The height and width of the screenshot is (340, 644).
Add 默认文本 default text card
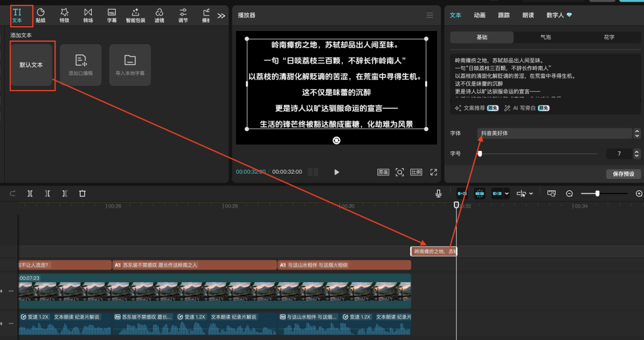pos(31,65)
